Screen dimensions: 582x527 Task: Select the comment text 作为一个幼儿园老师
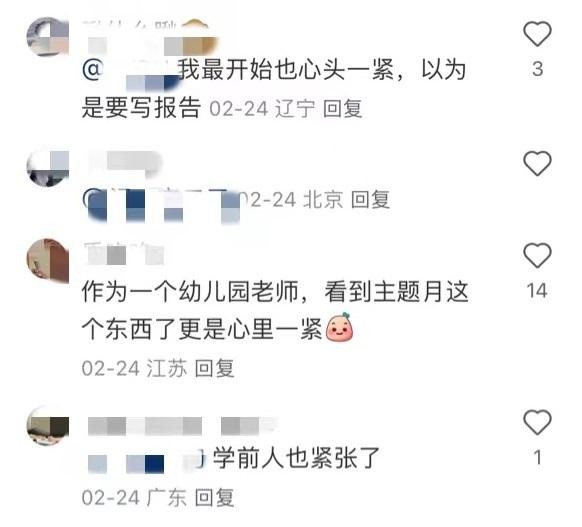190,291
